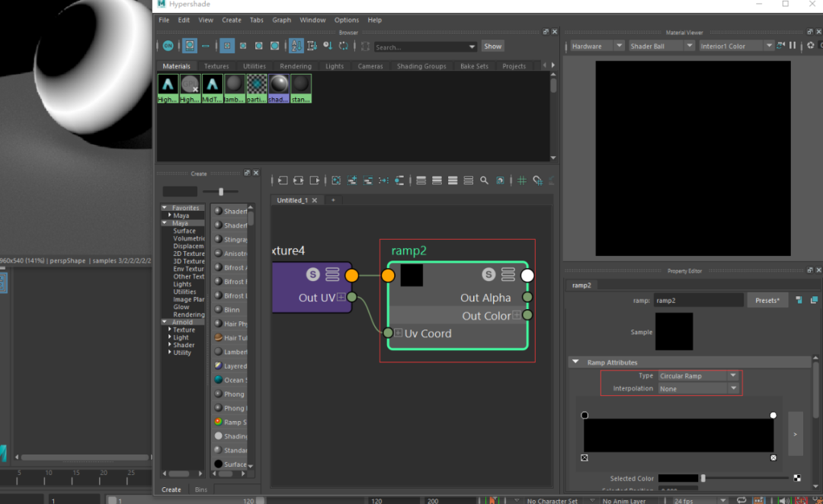The image size is (823, 504).
Task: Close the Untitled_1 graph tab
Action: pyautogui.click(x=315, y=200)
